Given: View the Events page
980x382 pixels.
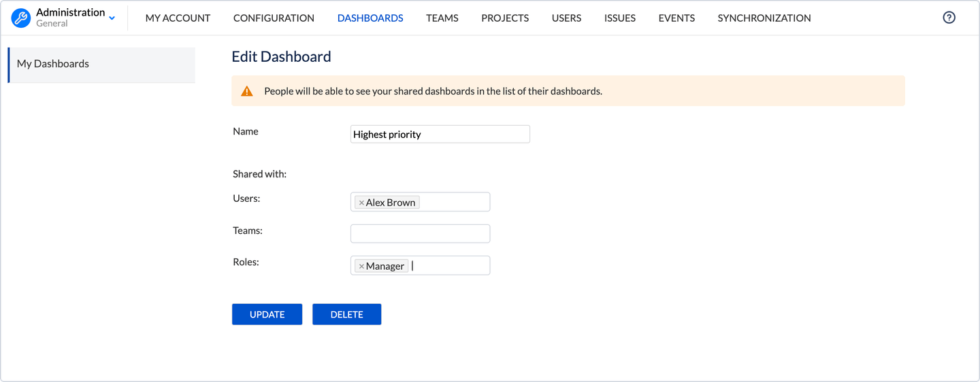Looking at the screenshot, I should tap(676, 18).
